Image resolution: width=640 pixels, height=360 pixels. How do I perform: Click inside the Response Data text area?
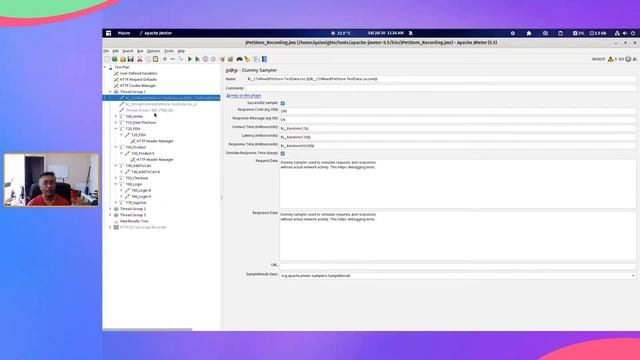[x=458, y=236]
